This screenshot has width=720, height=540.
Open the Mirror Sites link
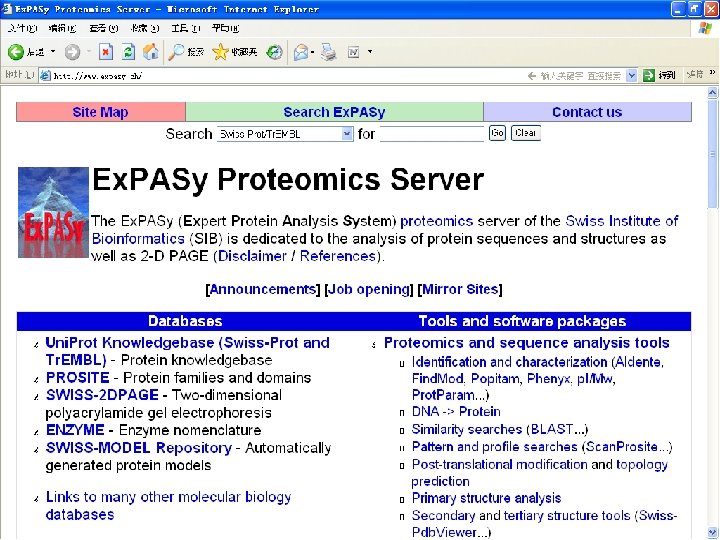(460, 289)
